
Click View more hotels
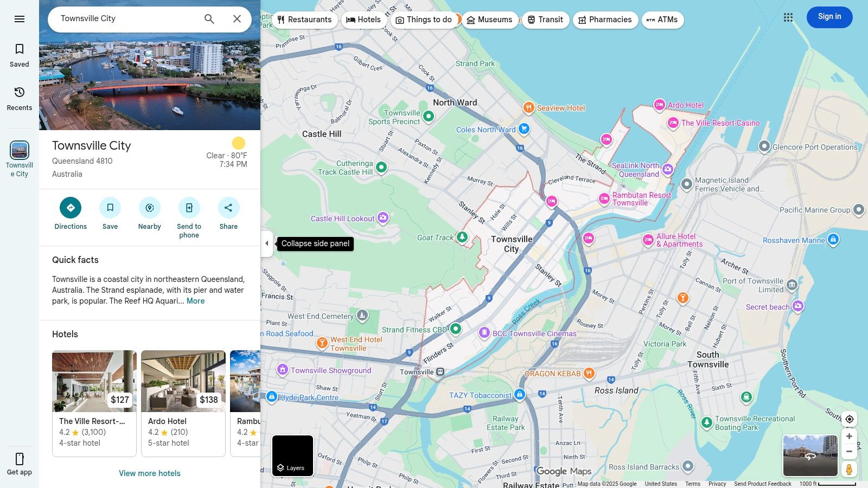[149, 473]
